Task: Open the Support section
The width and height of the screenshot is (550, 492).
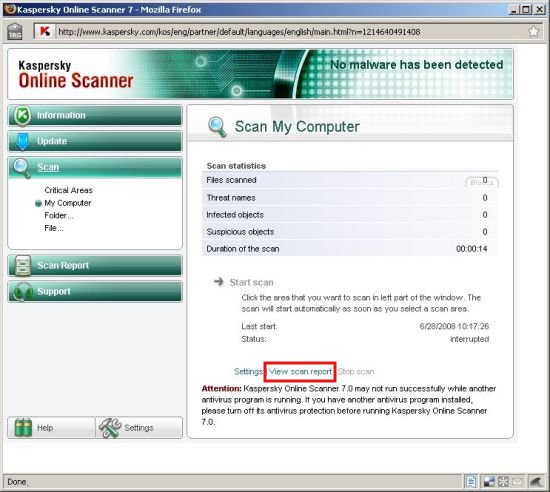Action: [95, 291]
